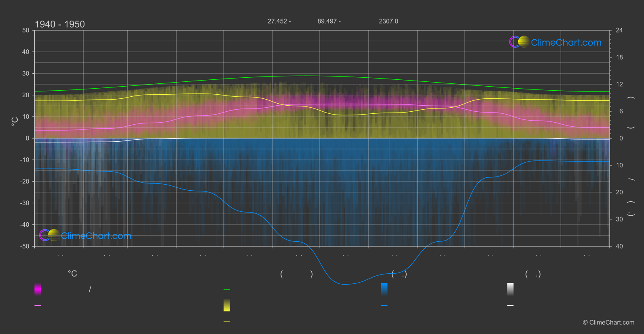Click the magenta gradient legend swatch
Viewport: 644px width, 334px height.
point(38,289)
